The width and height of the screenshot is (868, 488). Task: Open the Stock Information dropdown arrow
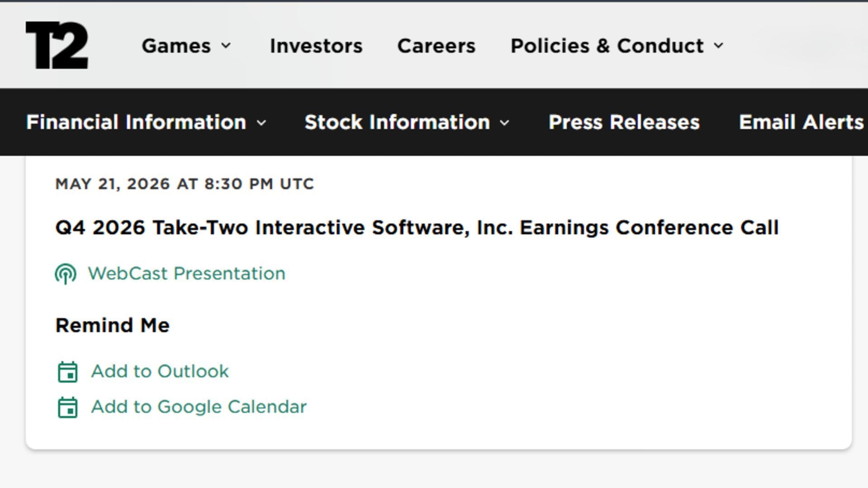click(x=505, y=122)
